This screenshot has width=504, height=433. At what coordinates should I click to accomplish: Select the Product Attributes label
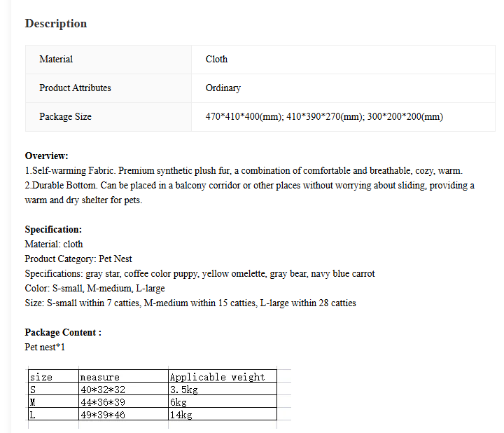[x=75, y=88]
